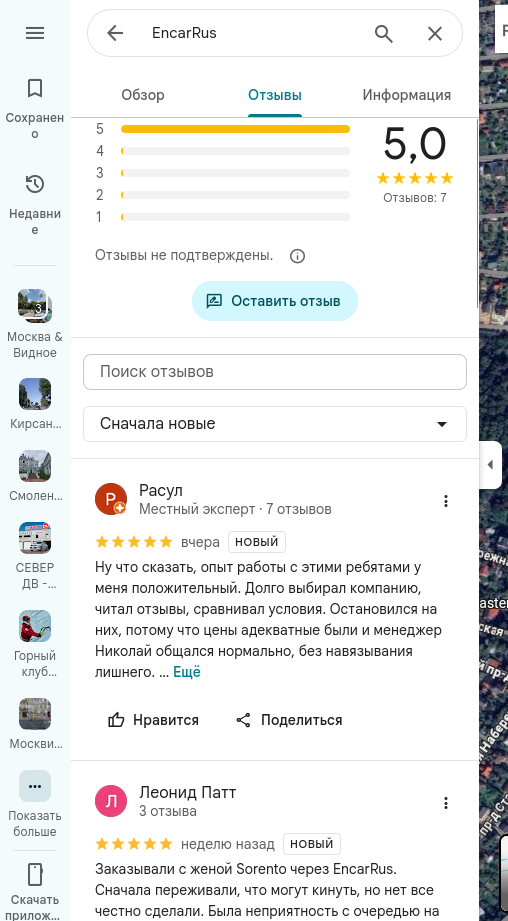
Task: Switch to the Обзор tab
Action: coord(143,95)
